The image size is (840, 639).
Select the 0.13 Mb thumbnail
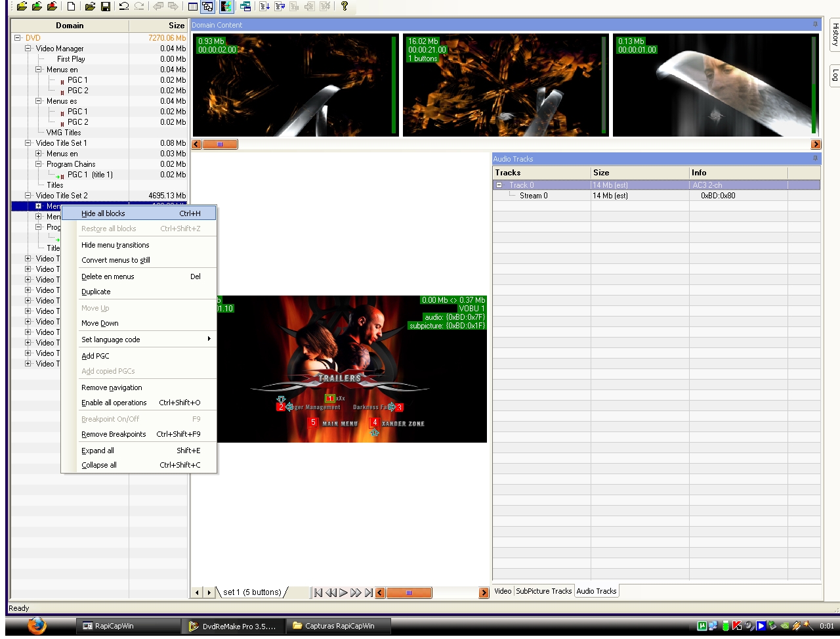pyautogui.click(x=716, y=85)
